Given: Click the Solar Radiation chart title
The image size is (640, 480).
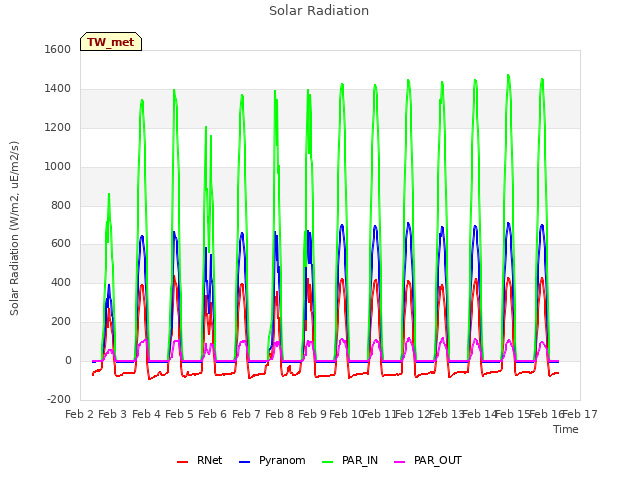Looking at the screenshot, I should click(x=319, y=11).
